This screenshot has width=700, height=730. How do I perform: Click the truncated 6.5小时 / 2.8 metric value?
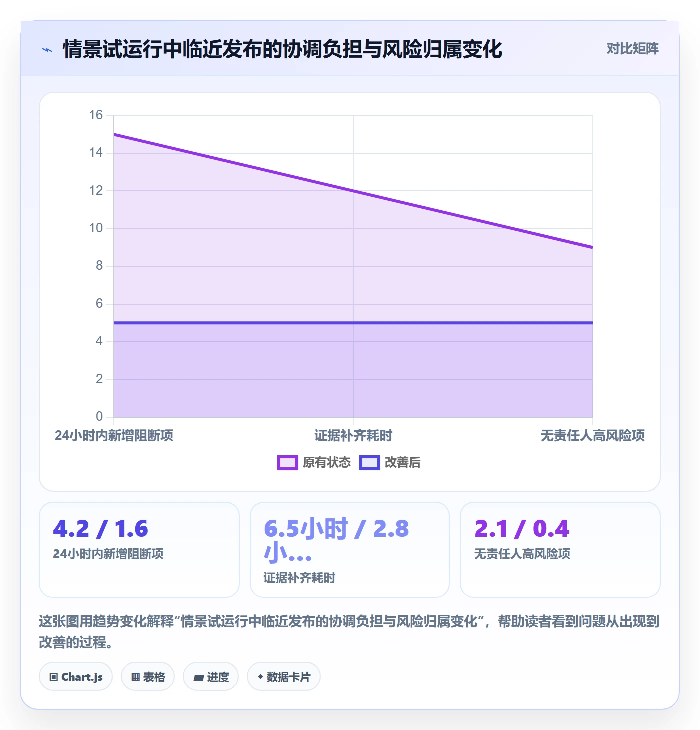(336, 541)
